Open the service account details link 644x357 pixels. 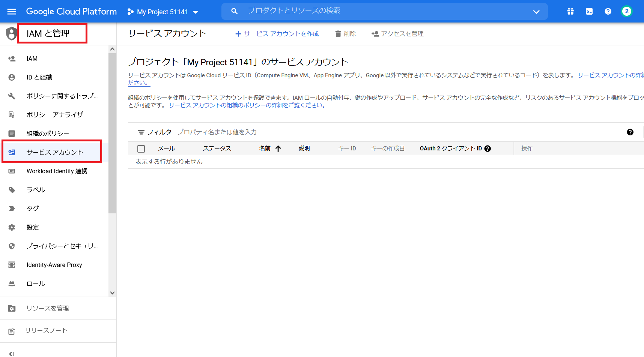pos(611,75)
